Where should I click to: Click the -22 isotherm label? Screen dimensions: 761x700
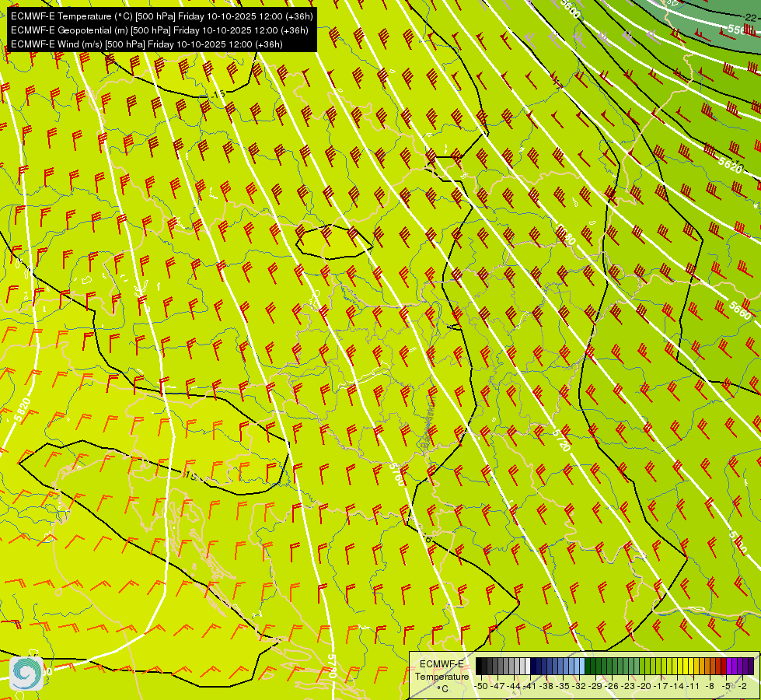point(750,18)
